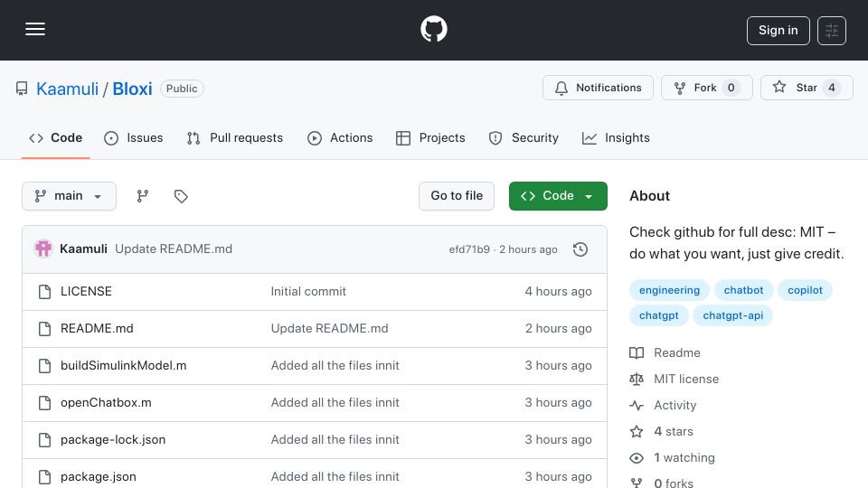Click the Go to file button
This screenshot has height=488, width=868.
(457, 196)
